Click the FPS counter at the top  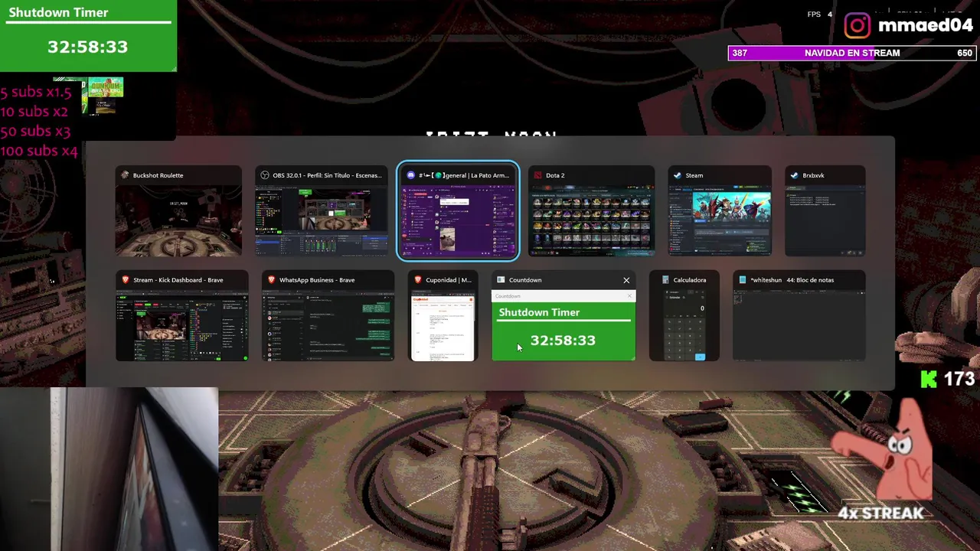click(x=819, y=15)
